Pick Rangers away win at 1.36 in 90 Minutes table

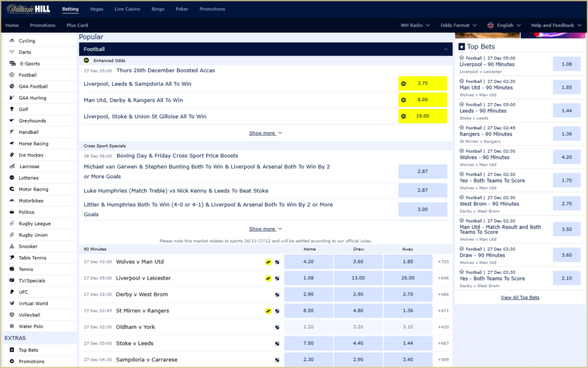408,311
